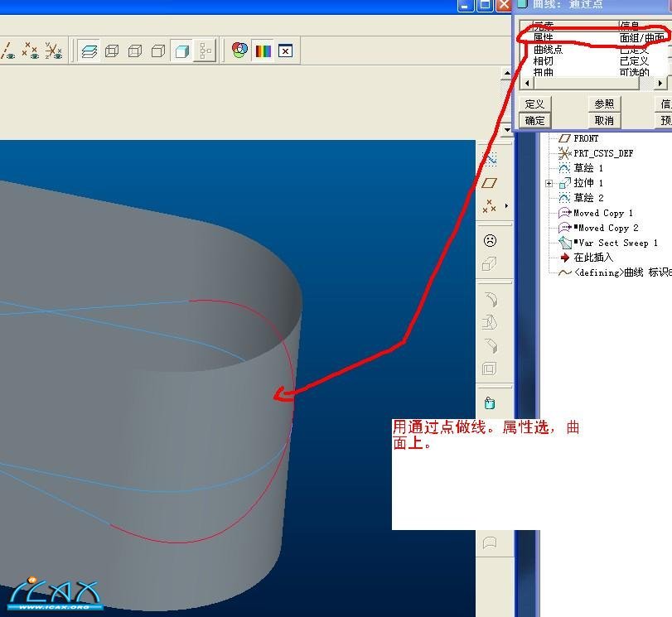672x617 pixels.
Task: Expand the 拉伸 1 tree node
Action: [x=549, y=183]
